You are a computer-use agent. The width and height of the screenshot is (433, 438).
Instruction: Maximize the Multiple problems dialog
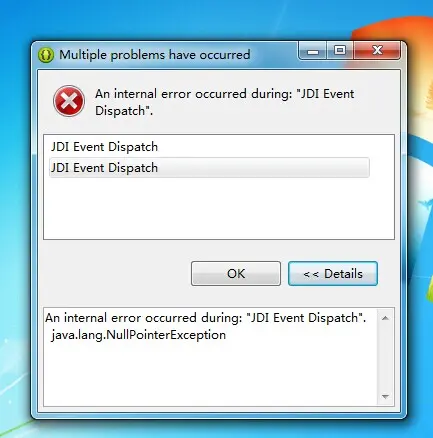click(340, 51)
